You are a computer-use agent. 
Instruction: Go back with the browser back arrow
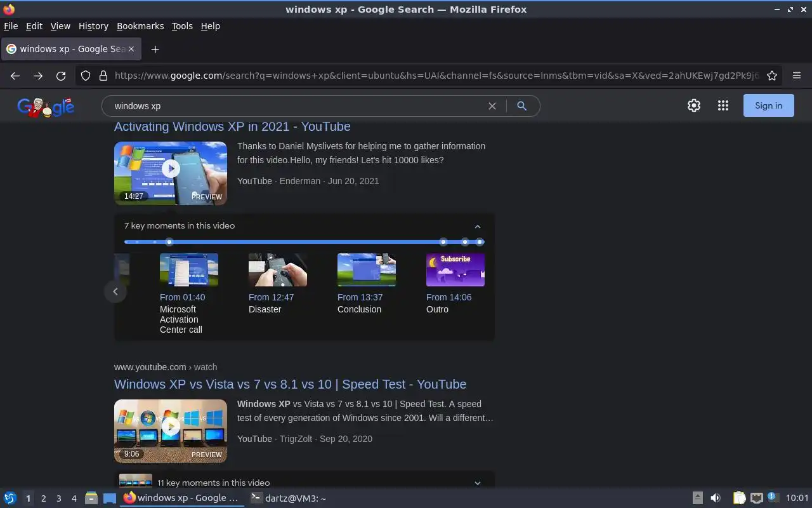(x=15, y=76)
